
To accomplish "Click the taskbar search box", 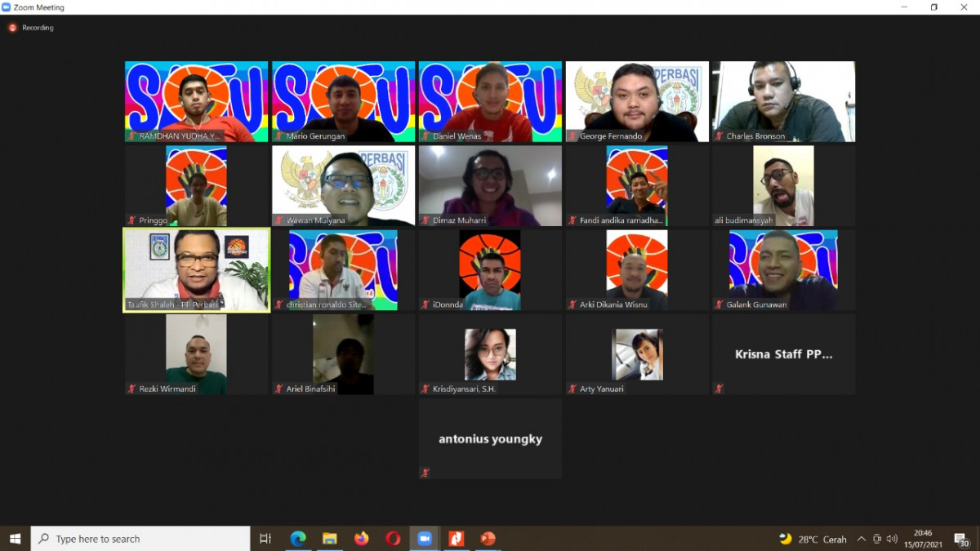I will [140, 539].
